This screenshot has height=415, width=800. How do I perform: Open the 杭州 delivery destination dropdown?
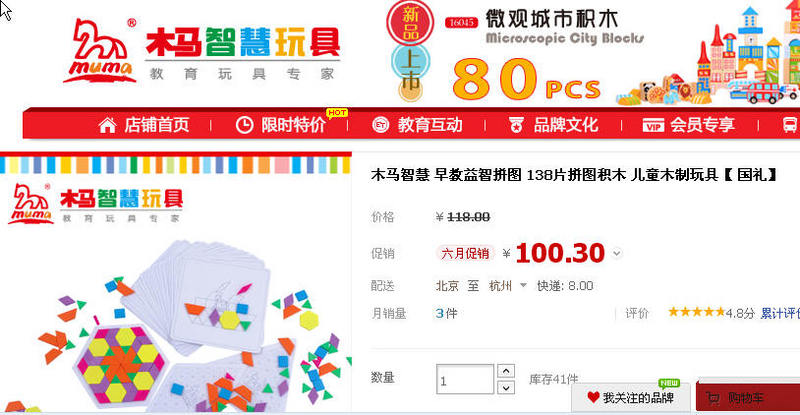point(507,286)
